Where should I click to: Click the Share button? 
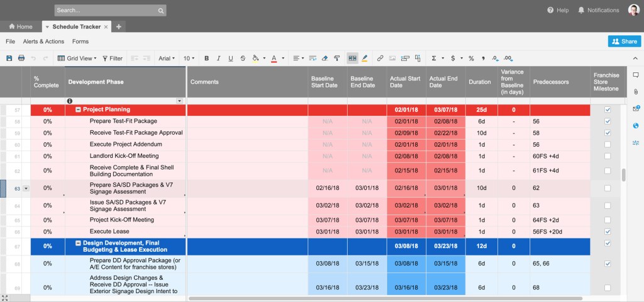pyautogui.click(x=624, y=42)
